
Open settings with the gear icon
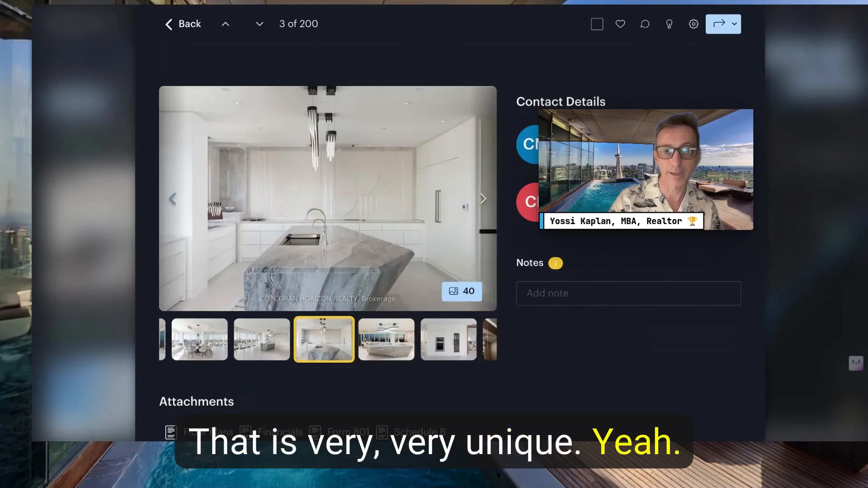point(693,24)
